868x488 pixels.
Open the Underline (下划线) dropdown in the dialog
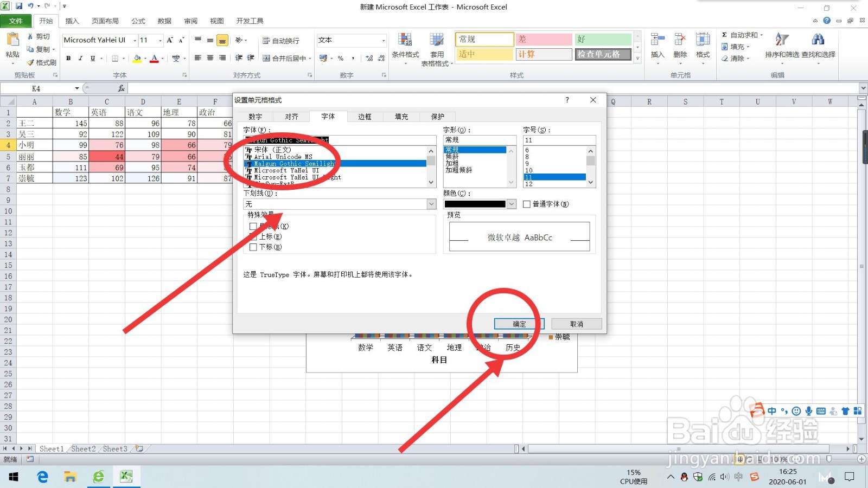pos(431,204)
